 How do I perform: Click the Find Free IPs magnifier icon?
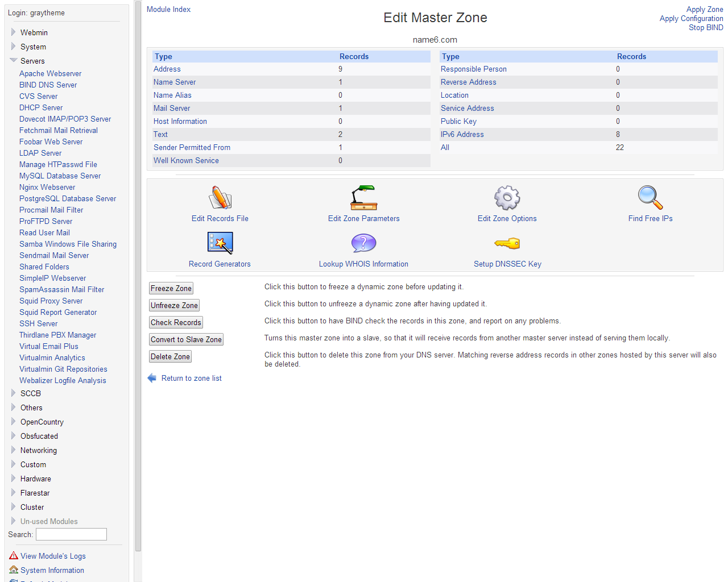click(650, 198)
